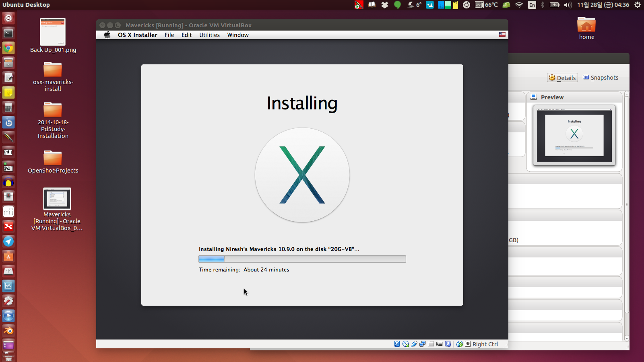
Task: Launch Blender from the launcher
Action: [8, 331]
